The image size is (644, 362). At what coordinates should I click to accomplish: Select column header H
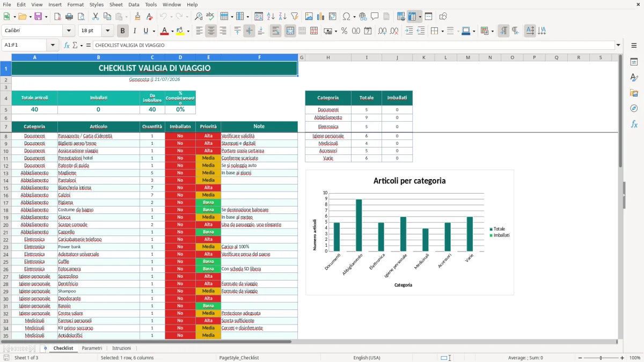pyautogui.click(x=328, y=57)
